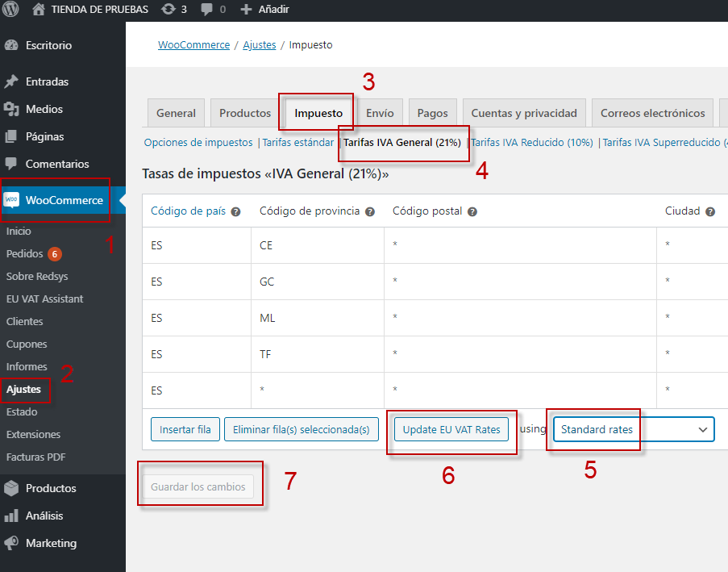Switch to the Productos settings tab

click(x=245, y=113)
